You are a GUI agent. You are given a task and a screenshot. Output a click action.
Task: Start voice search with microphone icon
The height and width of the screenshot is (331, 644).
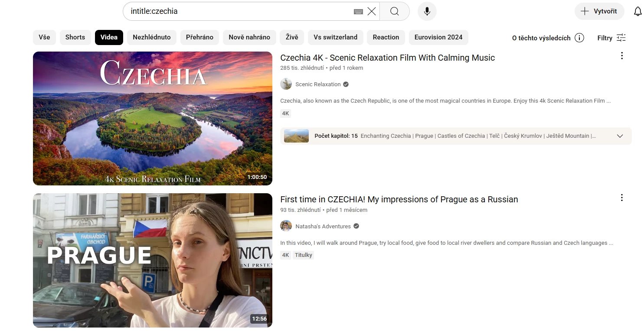coord(427,11)
